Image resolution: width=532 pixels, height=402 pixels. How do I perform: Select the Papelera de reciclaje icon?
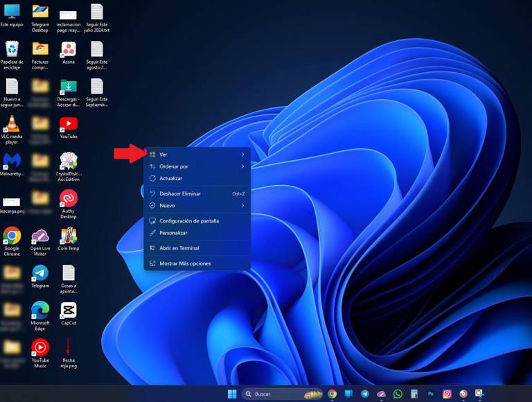(12, 55)
